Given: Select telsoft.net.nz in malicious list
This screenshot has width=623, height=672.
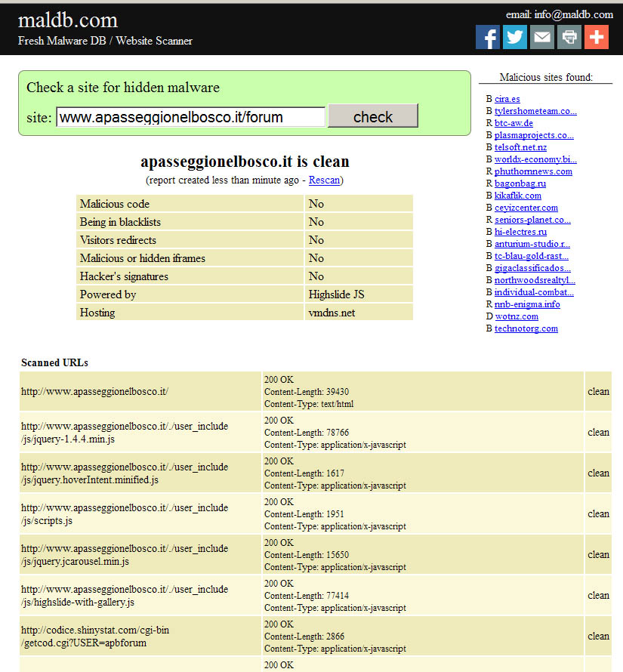Looking at the screenshot, I should click(x=520, y=147).
